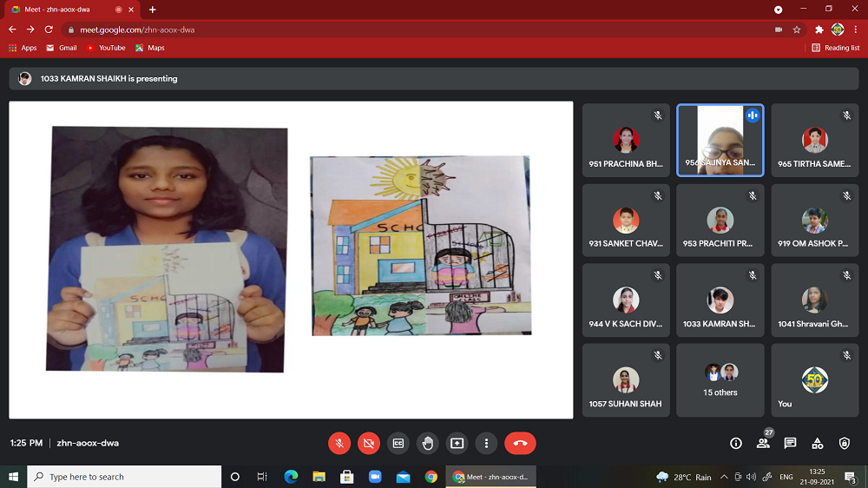Screen dimensions: 868x488
Task: Turn on the camera in Meet
Action: point(369,443)
